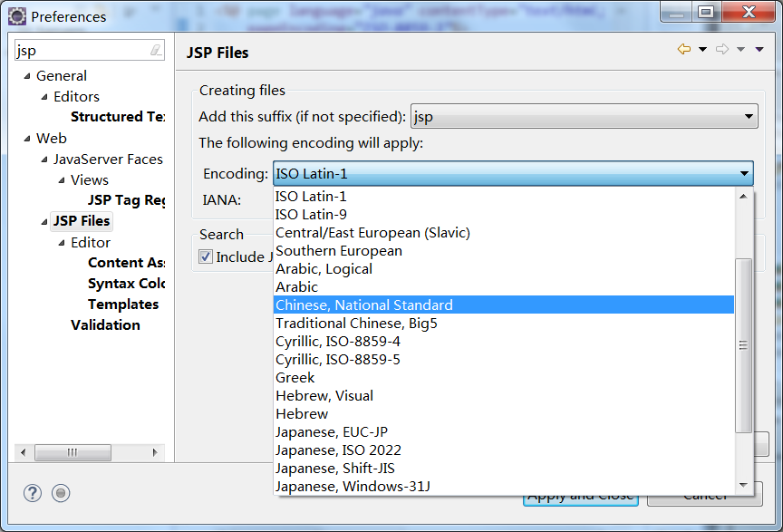Choose Arabic, Logical encoding option

click(504, 269)
